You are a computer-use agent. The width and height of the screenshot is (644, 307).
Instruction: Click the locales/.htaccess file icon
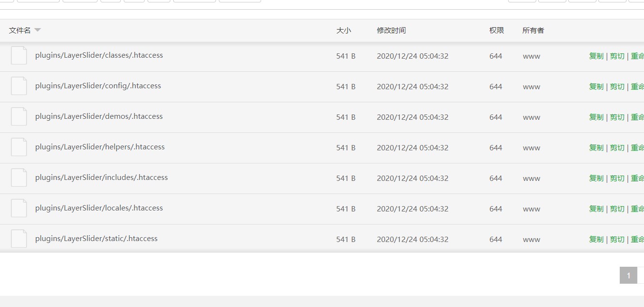point(19,209)
